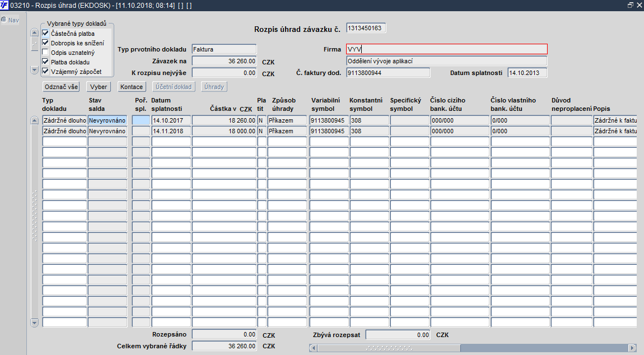Click Důvod neproplacení cell in the 14.10.2017 row
Image resolution: width=644 pixels, height=355 pixels.
(x=571, y=120)
